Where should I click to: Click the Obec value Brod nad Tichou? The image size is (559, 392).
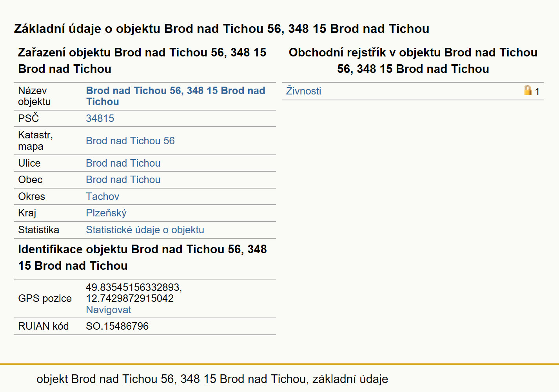pyautogui.click(x=123, y=180)
